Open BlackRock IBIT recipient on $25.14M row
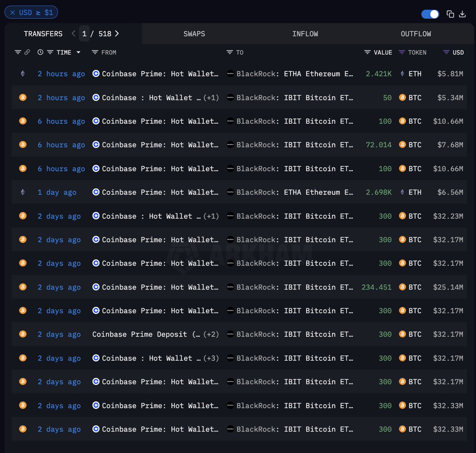Screen dimensions: 476x453 coord(295,287)
